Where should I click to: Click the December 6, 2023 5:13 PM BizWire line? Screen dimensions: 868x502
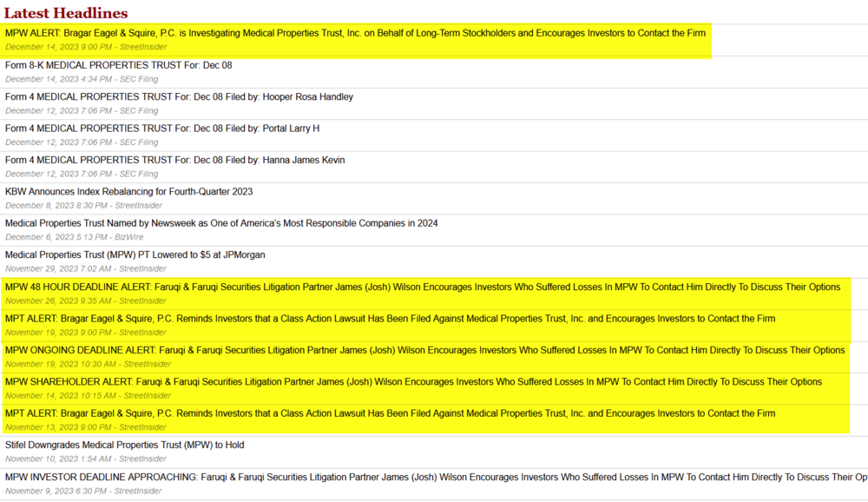[74, 237]
